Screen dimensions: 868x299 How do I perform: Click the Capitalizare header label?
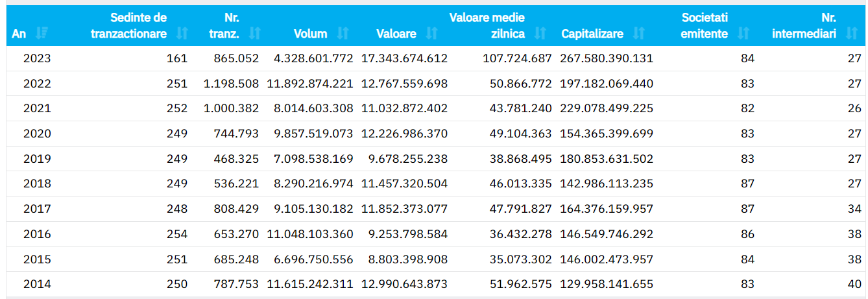pyautogui.click(x=592, y=34)
